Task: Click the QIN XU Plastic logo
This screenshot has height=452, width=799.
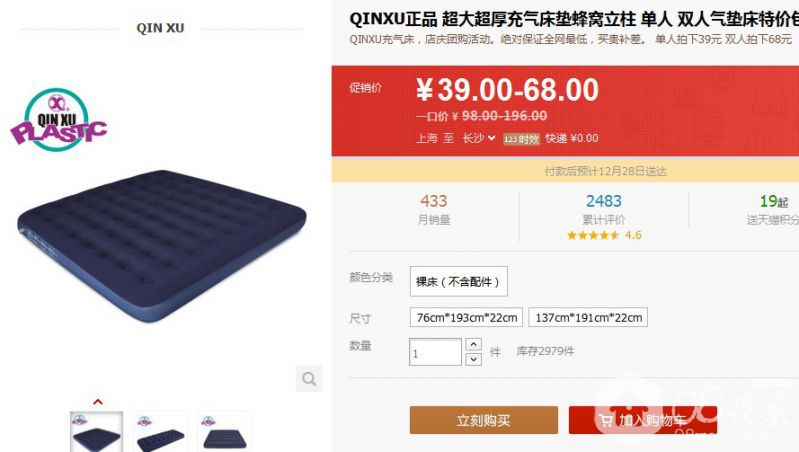Action: (x=59, y=120)
